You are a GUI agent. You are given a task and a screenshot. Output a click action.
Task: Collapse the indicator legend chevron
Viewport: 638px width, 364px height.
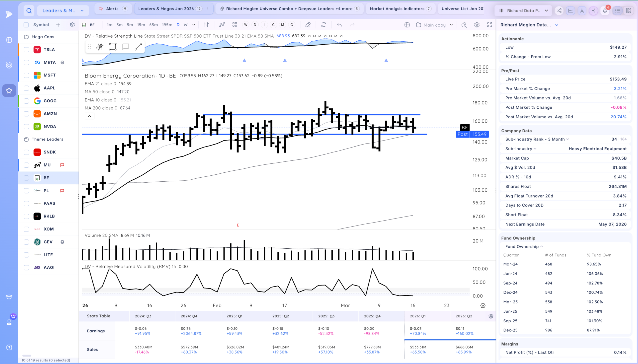click(89, 116)
